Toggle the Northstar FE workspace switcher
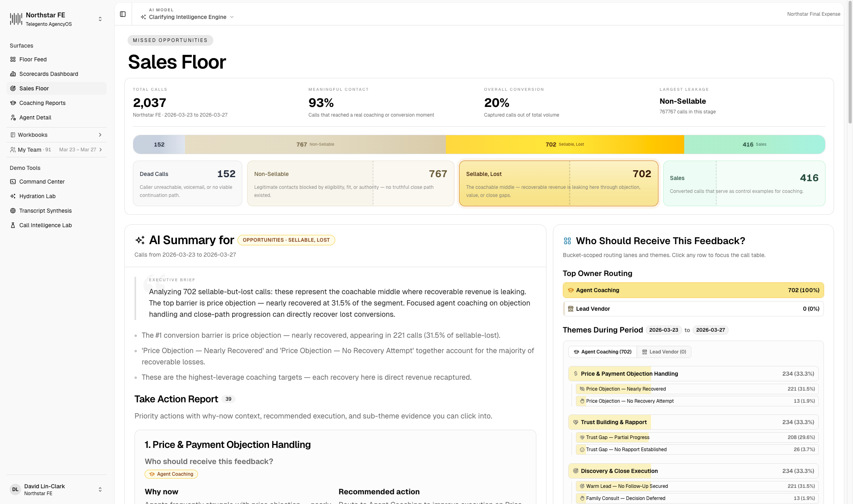Screen dimensions: 853x504 [x=100, y=19]
